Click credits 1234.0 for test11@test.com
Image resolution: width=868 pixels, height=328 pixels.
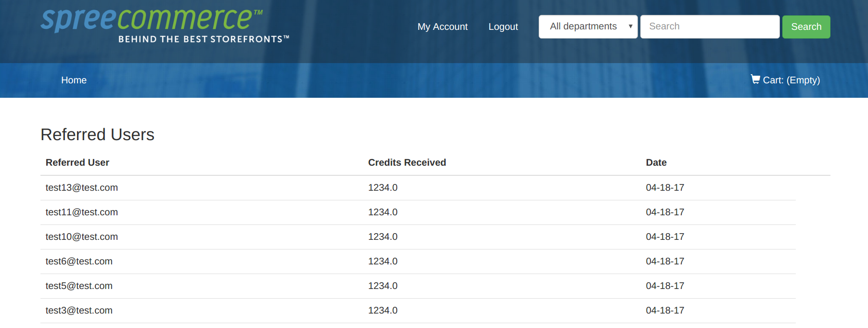[383, 212]
